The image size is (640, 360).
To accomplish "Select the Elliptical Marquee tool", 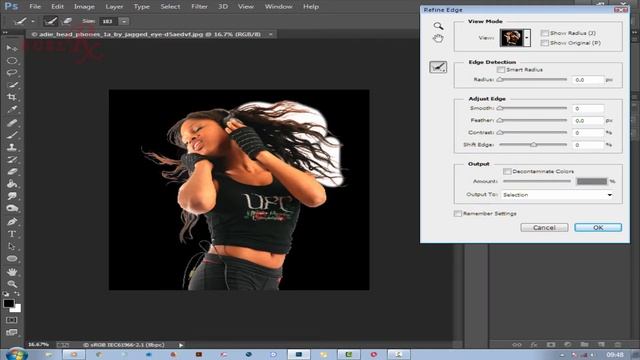I will [11, 61].
